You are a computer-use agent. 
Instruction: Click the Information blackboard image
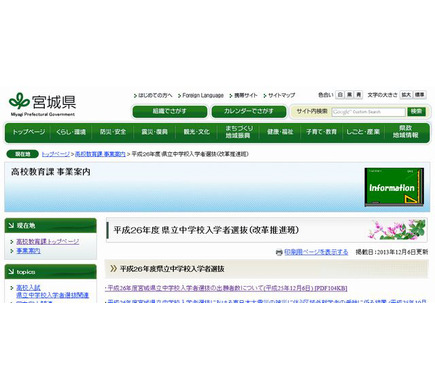pos(394,187)
